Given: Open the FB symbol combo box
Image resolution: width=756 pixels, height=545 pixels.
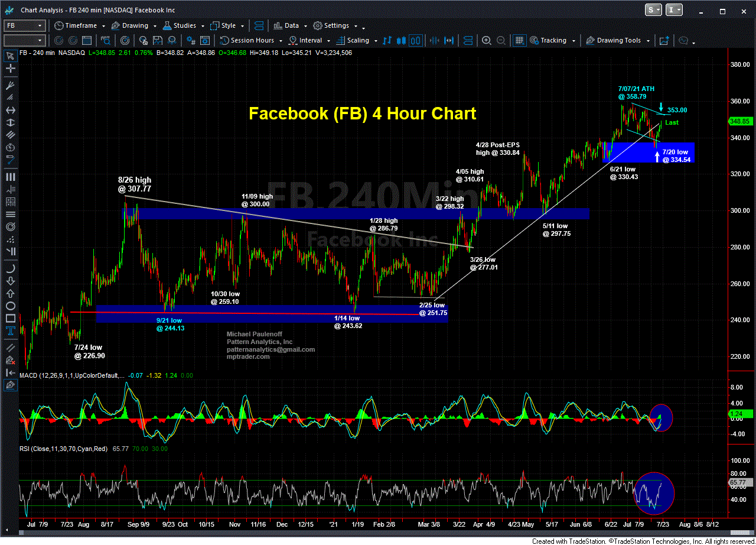Looking at the screenshot, I should coord(24,26).
